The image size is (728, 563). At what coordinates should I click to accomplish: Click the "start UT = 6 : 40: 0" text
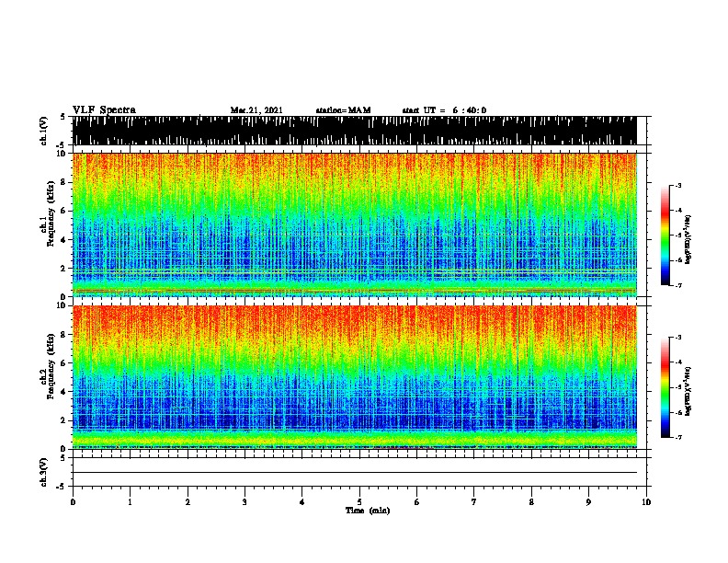coord(444,110)
